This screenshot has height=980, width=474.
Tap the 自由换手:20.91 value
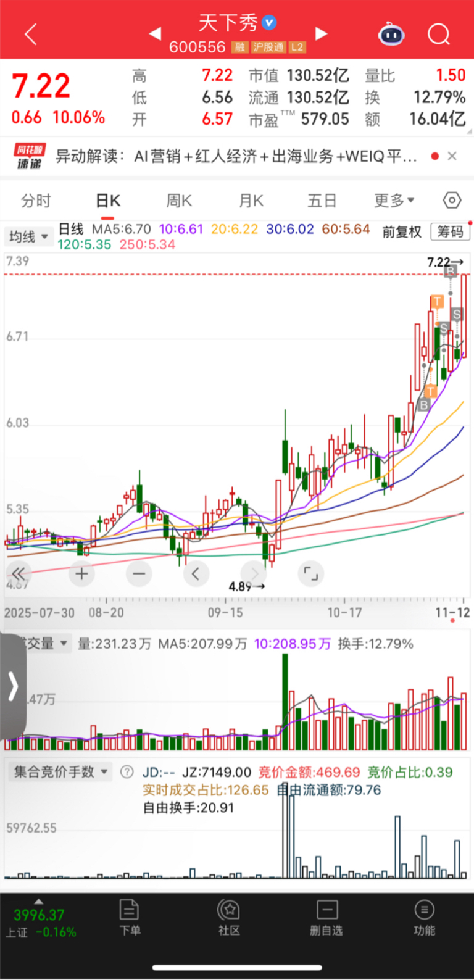188,807
